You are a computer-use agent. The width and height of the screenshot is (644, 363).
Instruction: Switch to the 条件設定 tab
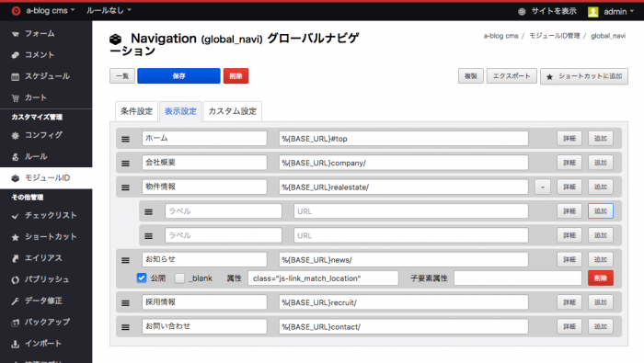click(136, 111)
